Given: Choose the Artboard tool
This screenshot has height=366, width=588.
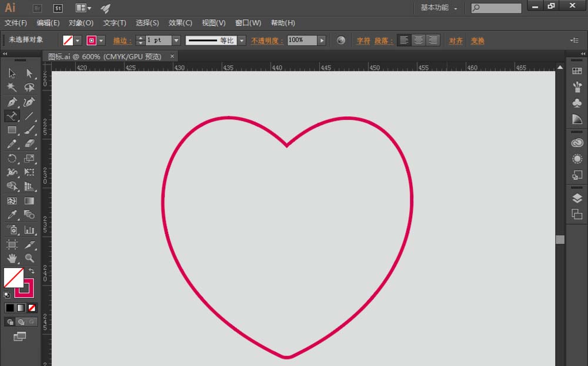Looking at the screenshot, I should [12, 244].
